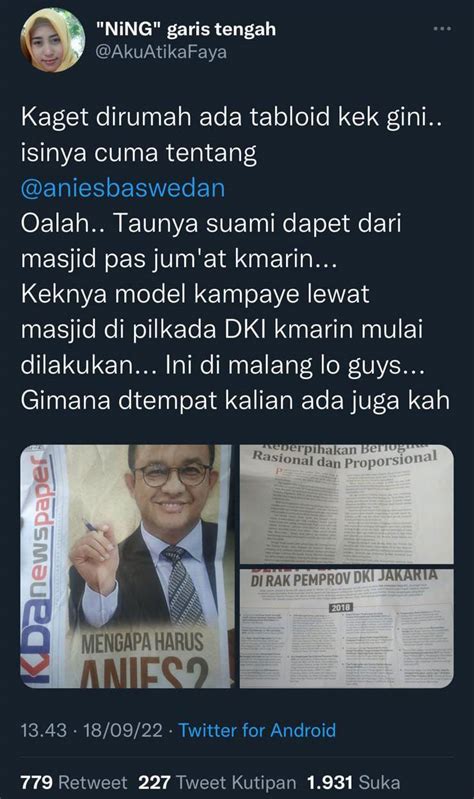Tap the tweet line "Gimana dtempat kalian"
Viewport: 474px width, 799px height.
[235, 401]
